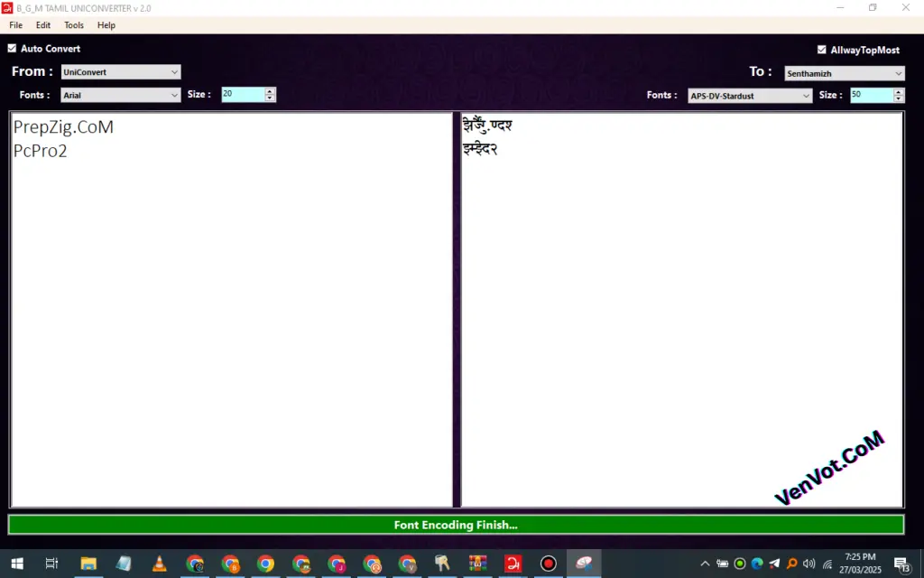Viewport: 924px width, 578px height.
Task: Open the Help menu
Action: pos(106,25)
